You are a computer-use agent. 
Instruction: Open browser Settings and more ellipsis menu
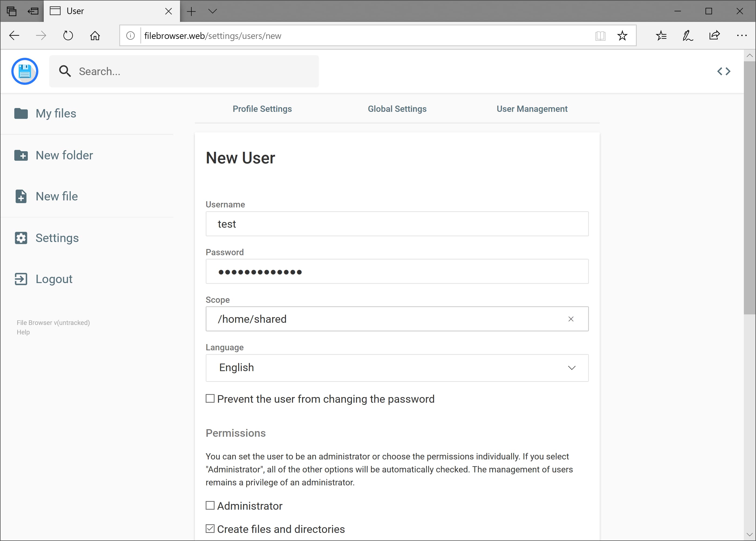pos(742,36)
